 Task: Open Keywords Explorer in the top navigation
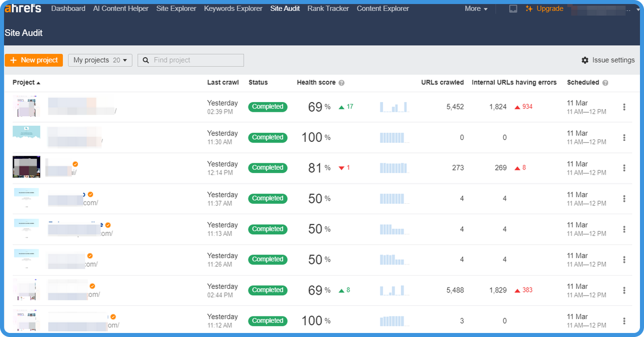click(233, 9)
